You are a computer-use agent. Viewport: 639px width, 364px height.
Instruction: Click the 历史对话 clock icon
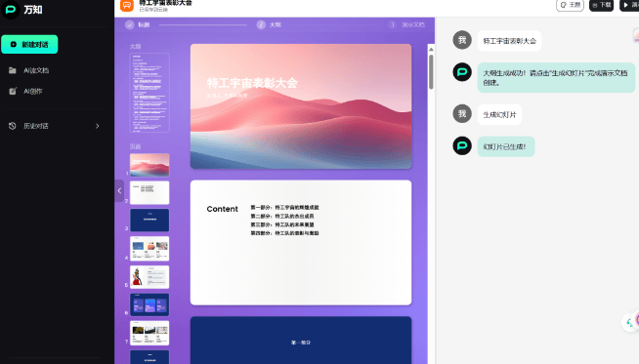pos(13,126)
